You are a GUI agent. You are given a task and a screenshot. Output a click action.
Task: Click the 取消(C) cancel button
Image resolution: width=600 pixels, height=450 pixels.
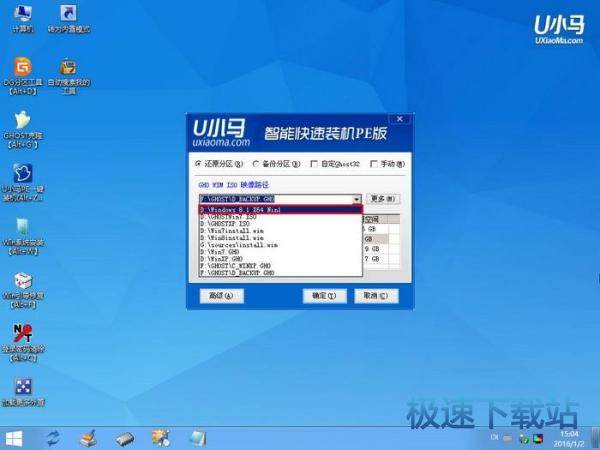[x=376, y=295]
